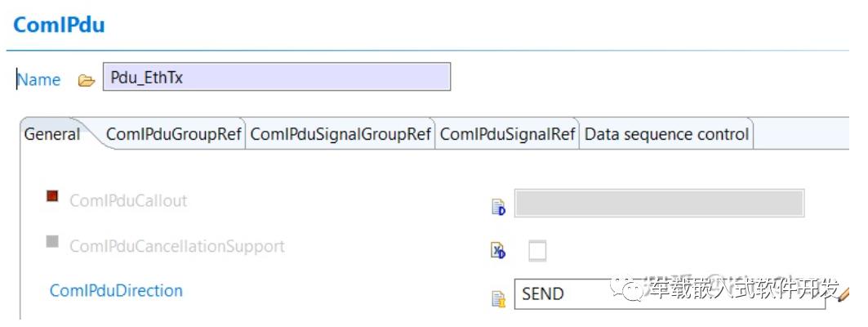Click the document icon before ComIPduCallout field
Viewport: 868px width, 327px height.
(x=498, y=208)
